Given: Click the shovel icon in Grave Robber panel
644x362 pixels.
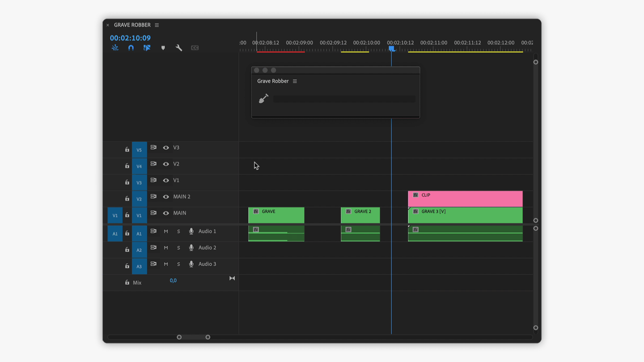Looking at the screenshot, I should 264,98.
